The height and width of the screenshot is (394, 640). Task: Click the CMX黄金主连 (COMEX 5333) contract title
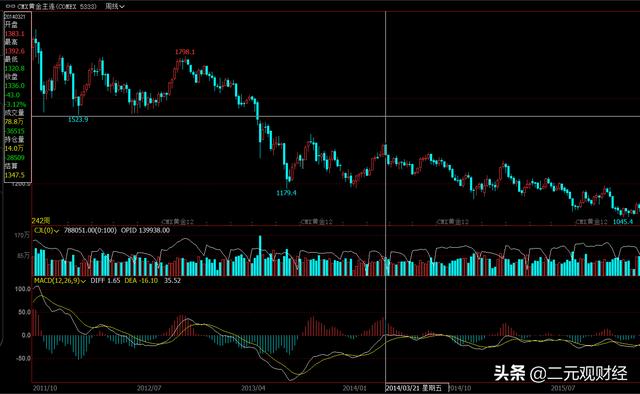57,7
